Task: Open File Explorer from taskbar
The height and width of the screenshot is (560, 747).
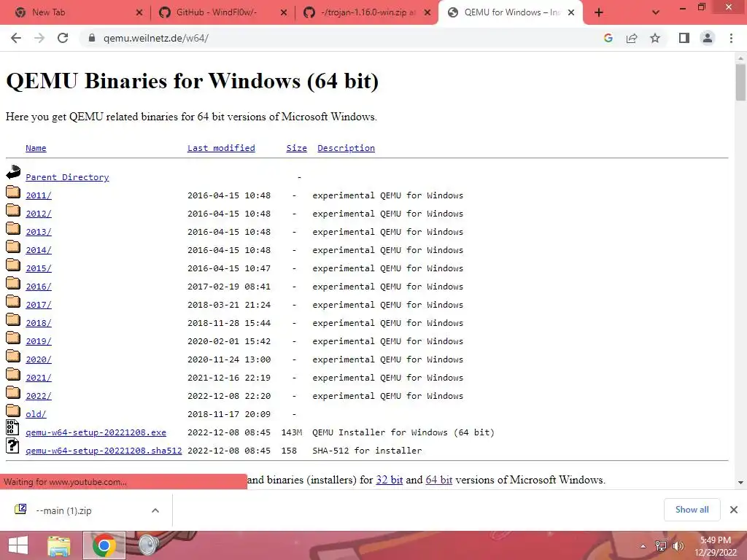Action: (59, 545)
